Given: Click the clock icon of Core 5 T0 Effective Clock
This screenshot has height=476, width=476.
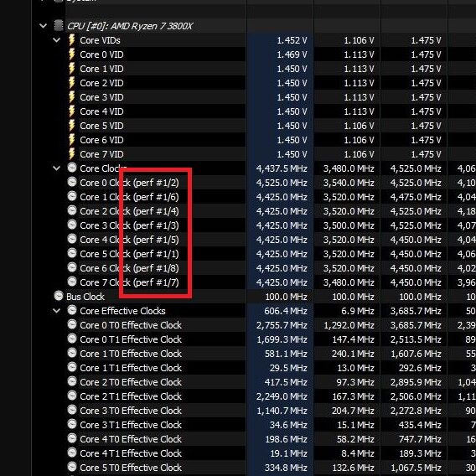Looking at the screenshot, I should (x=72, y=467).
